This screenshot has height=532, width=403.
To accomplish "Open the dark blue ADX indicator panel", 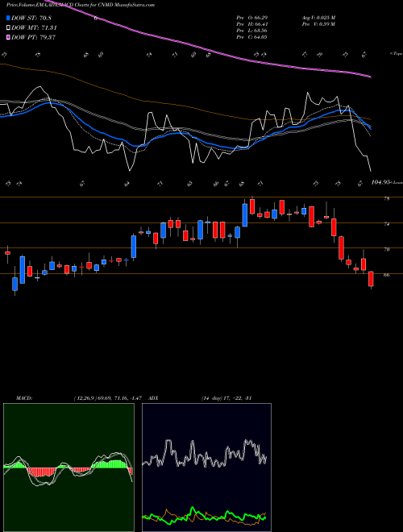I will (x=206, y=468).
